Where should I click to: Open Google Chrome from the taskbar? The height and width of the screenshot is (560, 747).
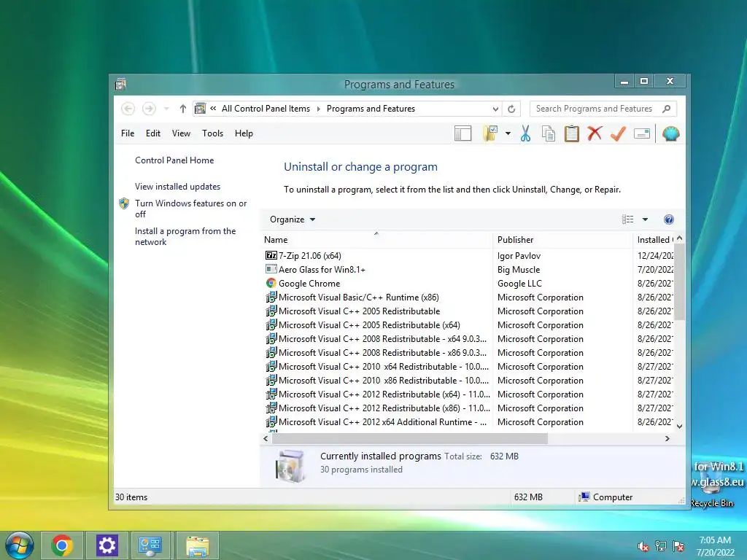click(x=61, y=545)
